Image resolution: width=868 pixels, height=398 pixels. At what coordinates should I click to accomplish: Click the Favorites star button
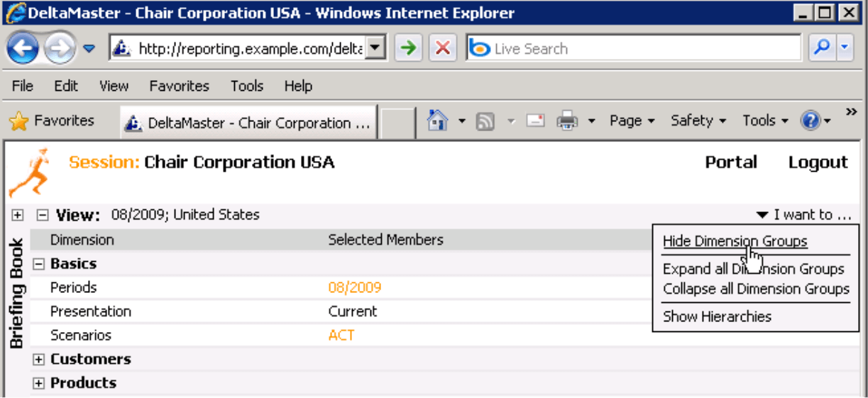pyautogui.click(x=51, y=121)
